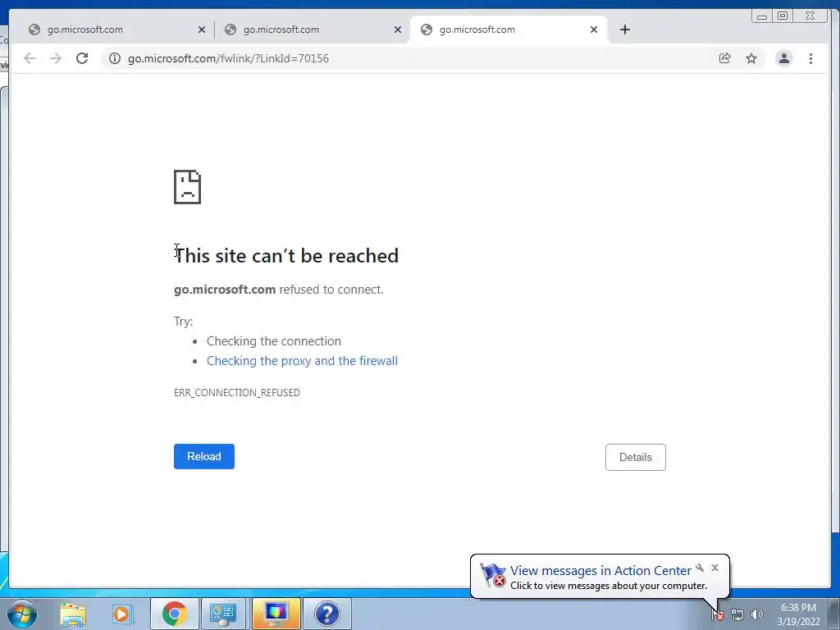
Task: Open Checking the proxy and the firewall link
Action: tap(302, 361)
